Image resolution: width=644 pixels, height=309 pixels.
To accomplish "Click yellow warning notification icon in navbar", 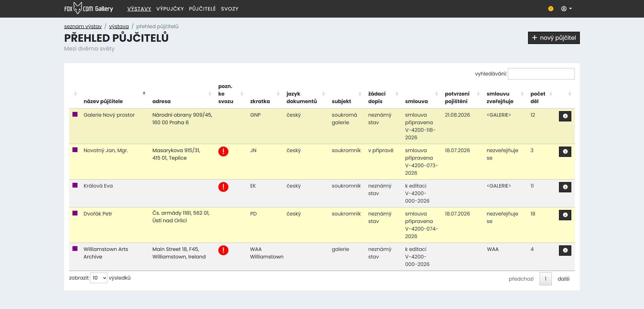I will pos(551,9).
